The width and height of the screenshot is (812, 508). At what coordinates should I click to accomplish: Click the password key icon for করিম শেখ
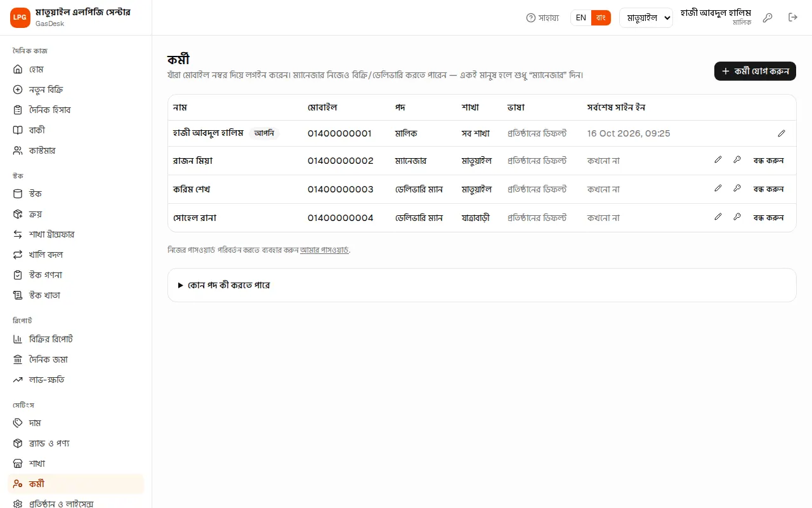(x=737, y=189)
